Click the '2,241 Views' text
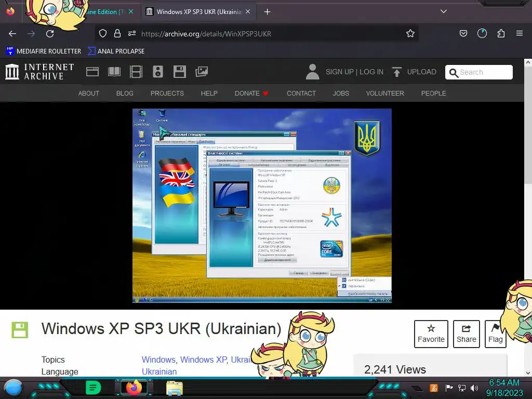Image resolution: width=532 pixels, height=399 pixels. click(395, 369)
